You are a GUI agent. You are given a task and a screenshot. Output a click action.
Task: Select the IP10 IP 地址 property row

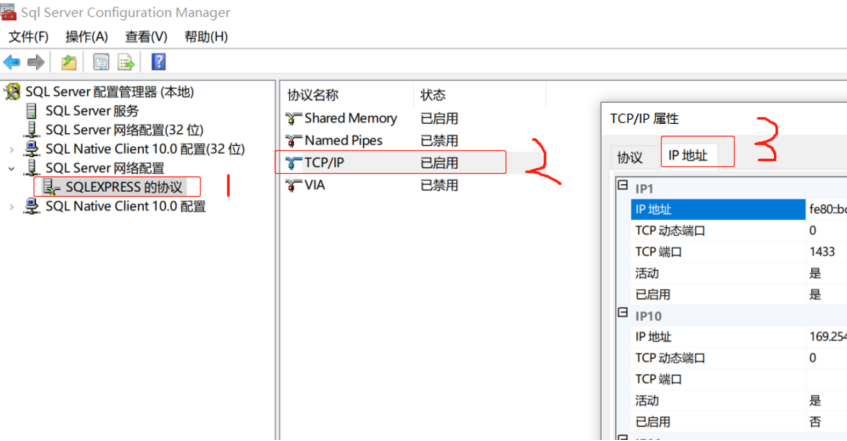click(739, 337)
